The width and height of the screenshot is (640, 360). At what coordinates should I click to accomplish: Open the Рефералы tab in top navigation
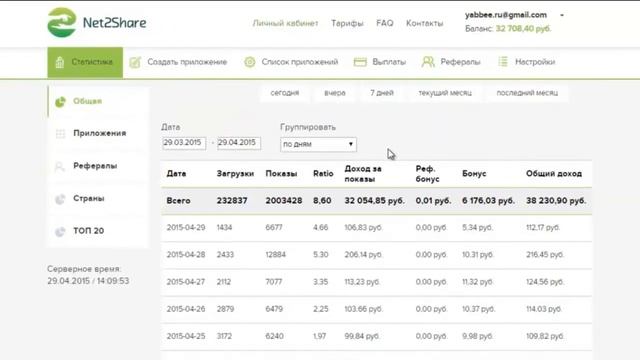[451, 62]
